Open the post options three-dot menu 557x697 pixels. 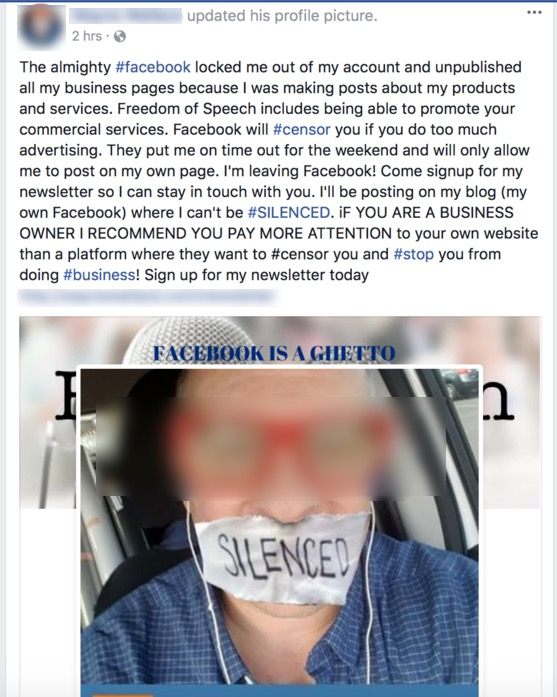tap(534, 13)
